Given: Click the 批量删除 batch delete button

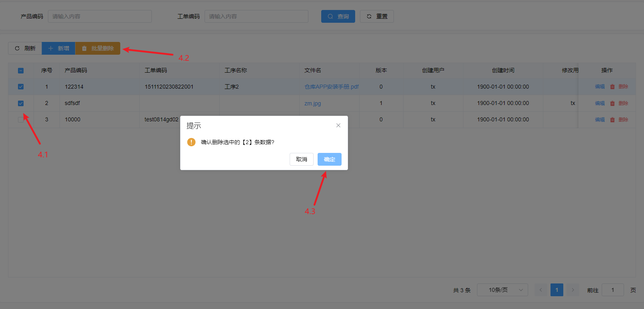Looking at the screenshot, I should [x=98, y=48].
